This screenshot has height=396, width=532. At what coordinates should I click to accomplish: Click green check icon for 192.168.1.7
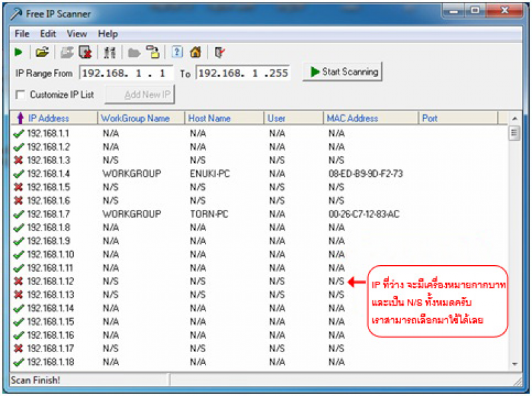tap(19, 214)
